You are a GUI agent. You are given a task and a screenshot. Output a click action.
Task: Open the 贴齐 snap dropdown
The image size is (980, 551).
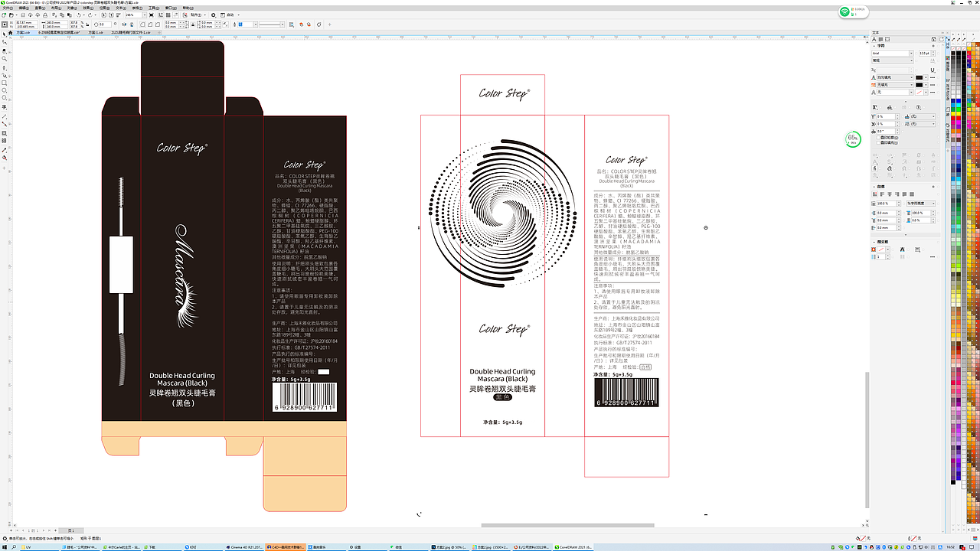point(205,15)
